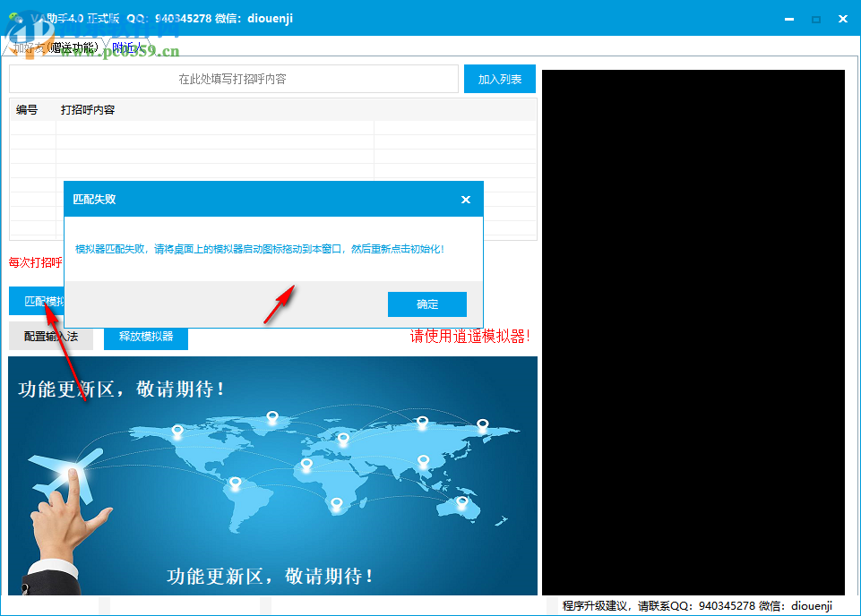Viewport: 861px width, 616px height.
Task: Maximize the VA助手 window
Action: (815, 18)
